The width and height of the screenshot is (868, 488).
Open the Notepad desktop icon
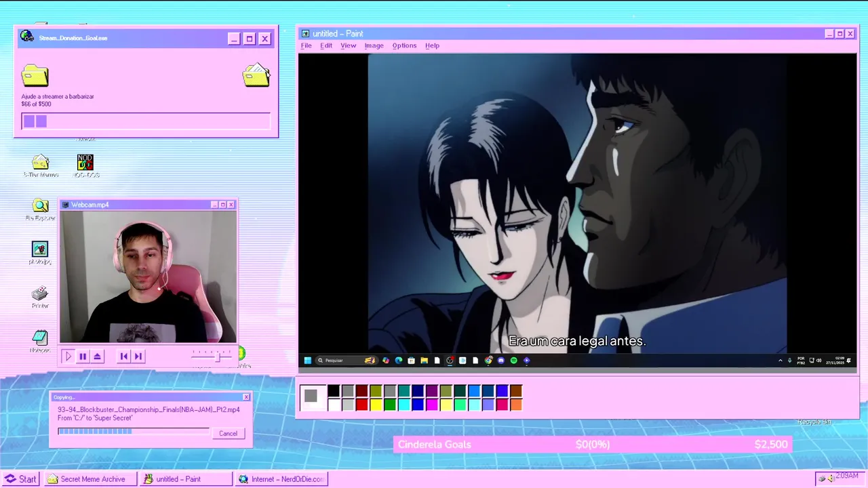tap(40, 341)
